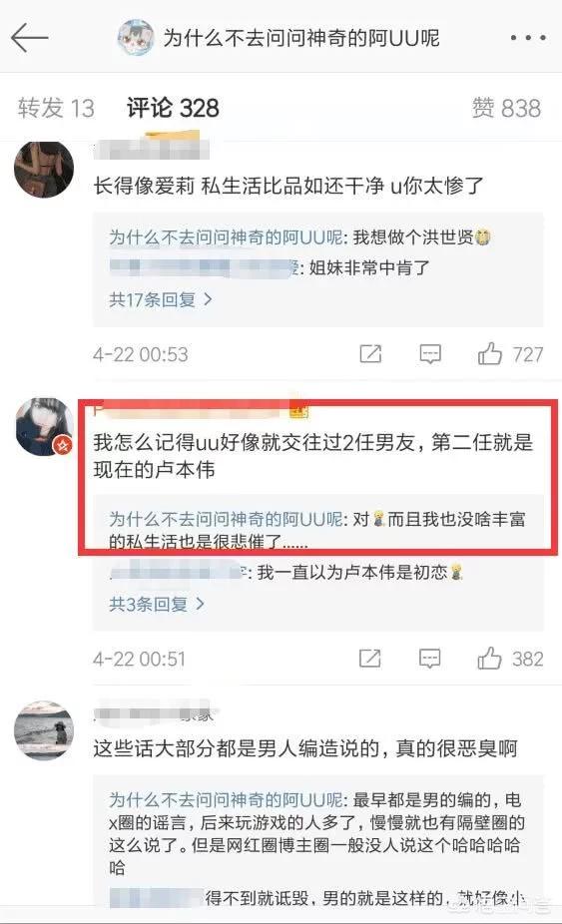Open second commenter's verified avatar
Image resolution: width=562 pixels, height=924 pixels.
(x=44, y=427)
